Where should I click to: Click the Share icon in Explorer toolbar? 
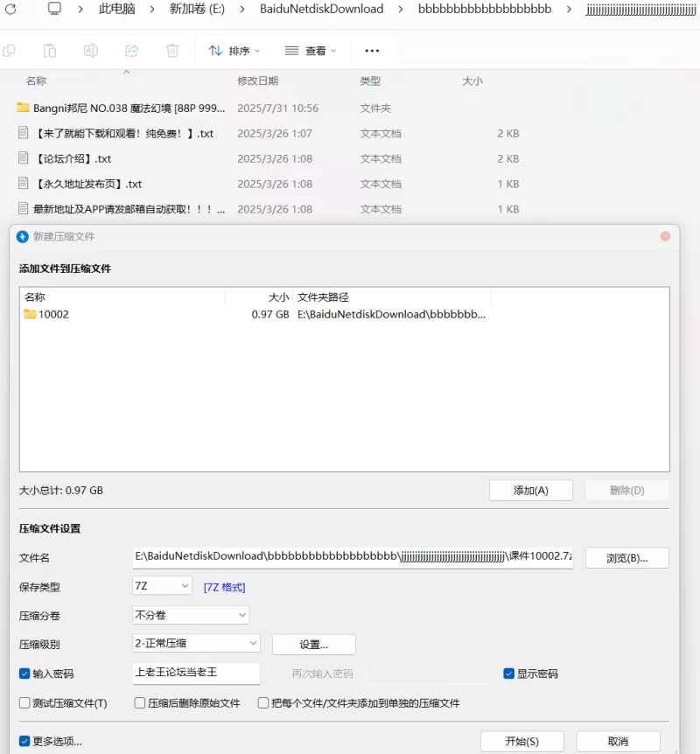(x=132, y=51)
